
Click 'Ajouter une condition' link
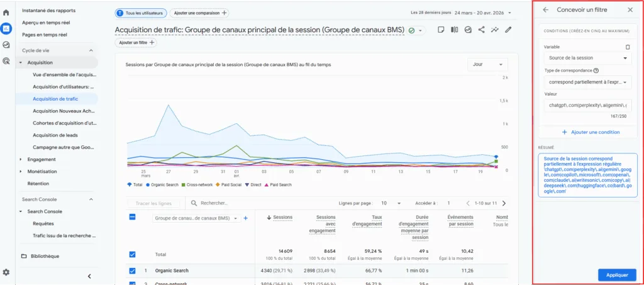coord(591,132)
